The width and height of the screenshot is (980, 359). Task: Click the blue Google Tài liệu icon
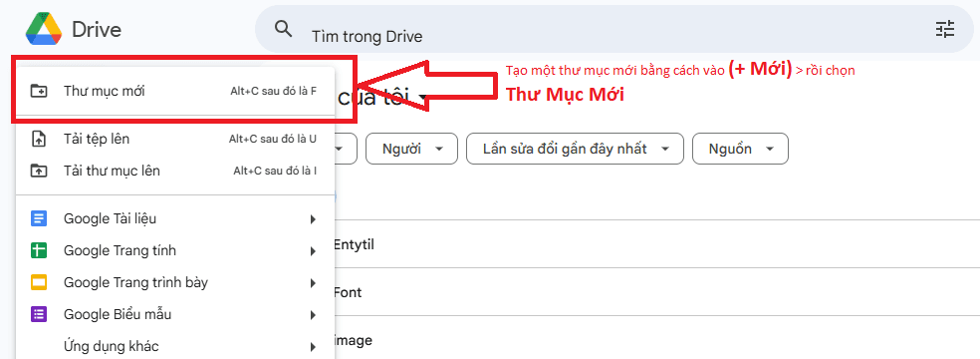pyautogui.click(x=39, y=219)
